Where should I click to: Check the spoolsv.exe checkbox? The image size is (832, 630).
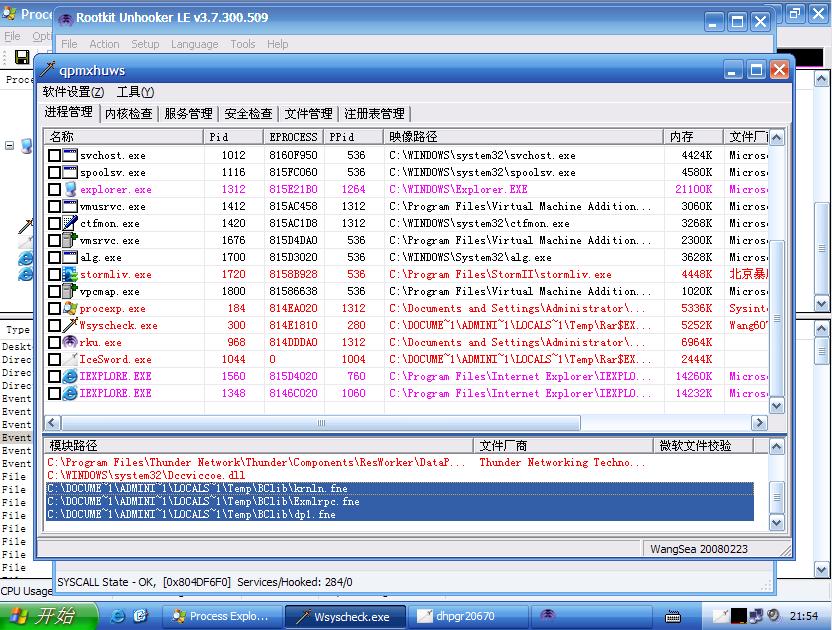coord(54,172)
